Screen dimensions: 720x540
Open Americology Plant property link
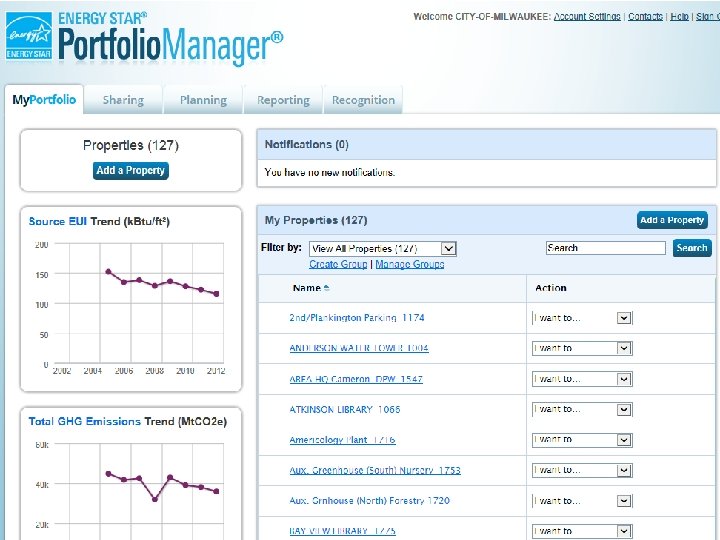(x=342, y=440)
